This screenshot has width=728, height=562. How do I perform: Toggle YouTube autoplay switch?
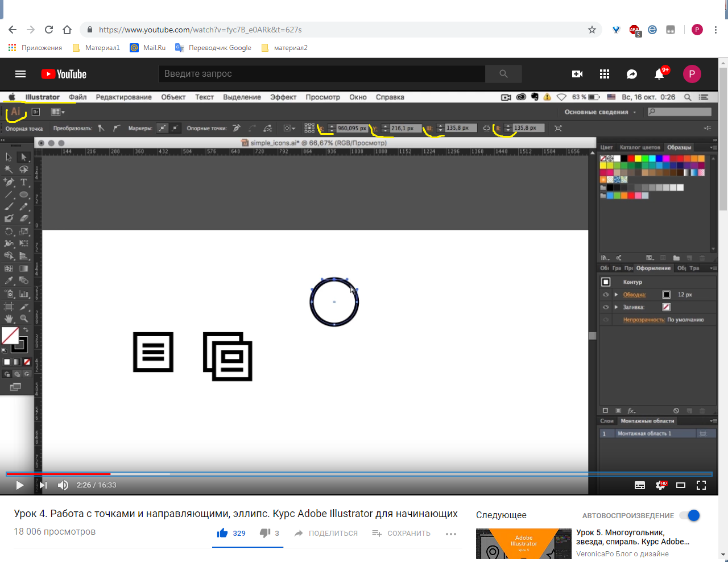coord(689,515)
